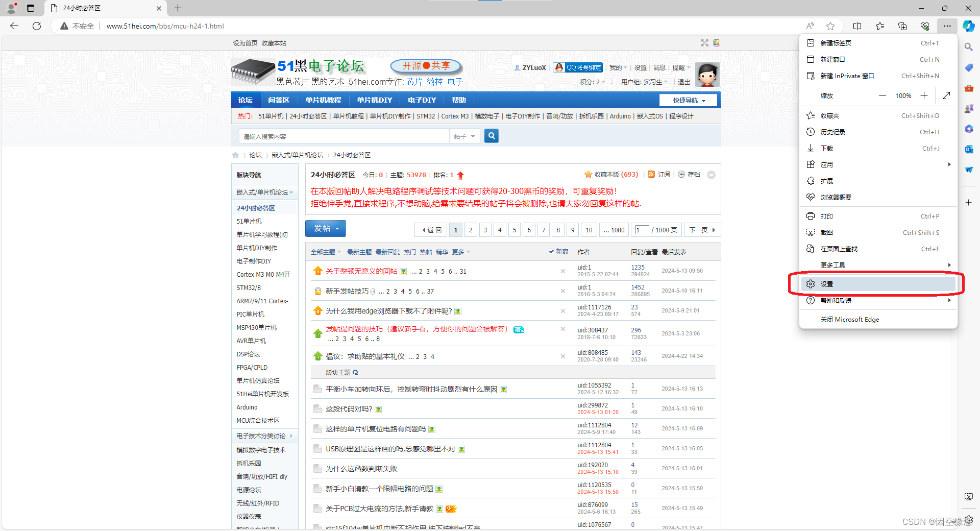Open the tab actions icon in title bar
Image resolution: width=980 pixels, height=531 pixels.
click(x=31, y=8)
